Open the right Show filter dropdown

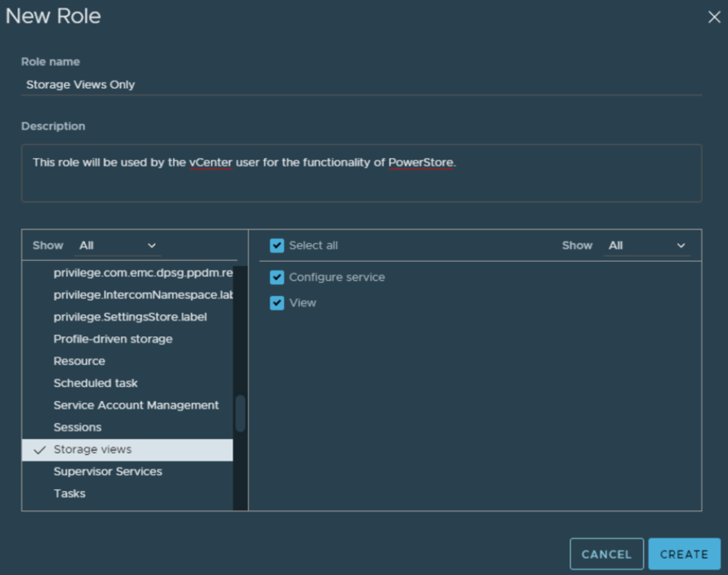646,246
